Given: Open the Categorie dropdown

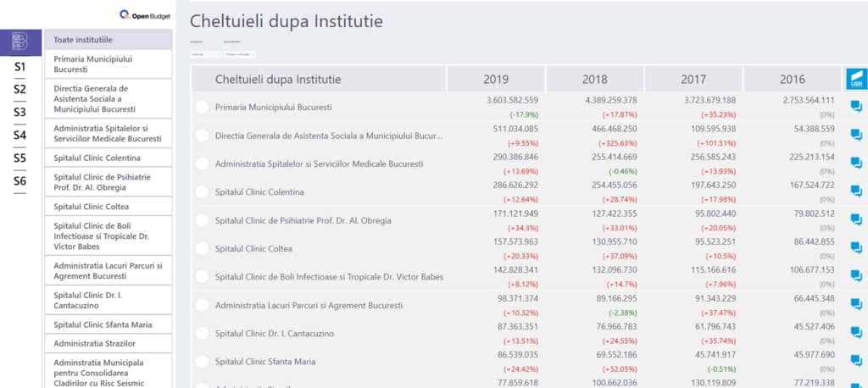Looking at the screenshot, I should [205, 53].
